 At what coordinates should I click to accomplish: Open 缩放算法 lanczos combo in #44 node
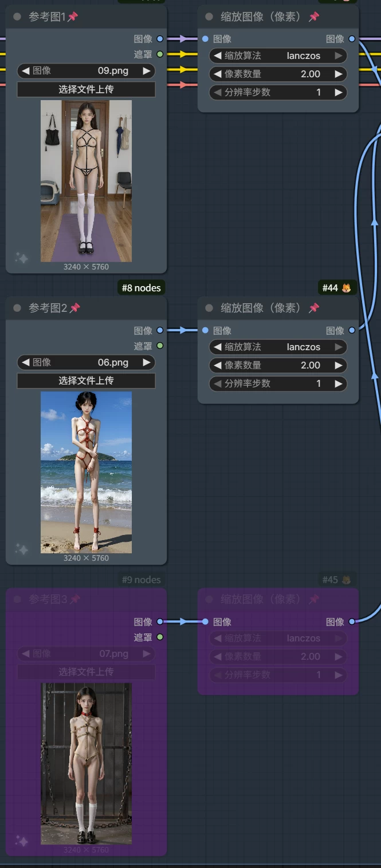tap(278, 347)
